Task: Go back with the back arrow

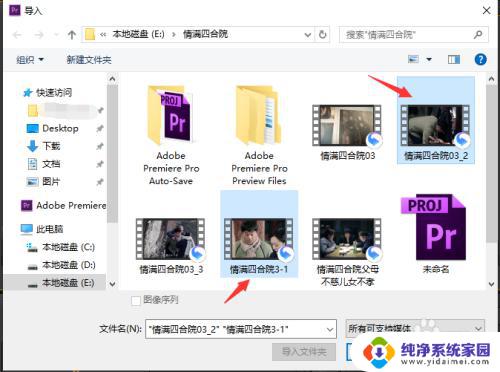Action: [17, 35]
